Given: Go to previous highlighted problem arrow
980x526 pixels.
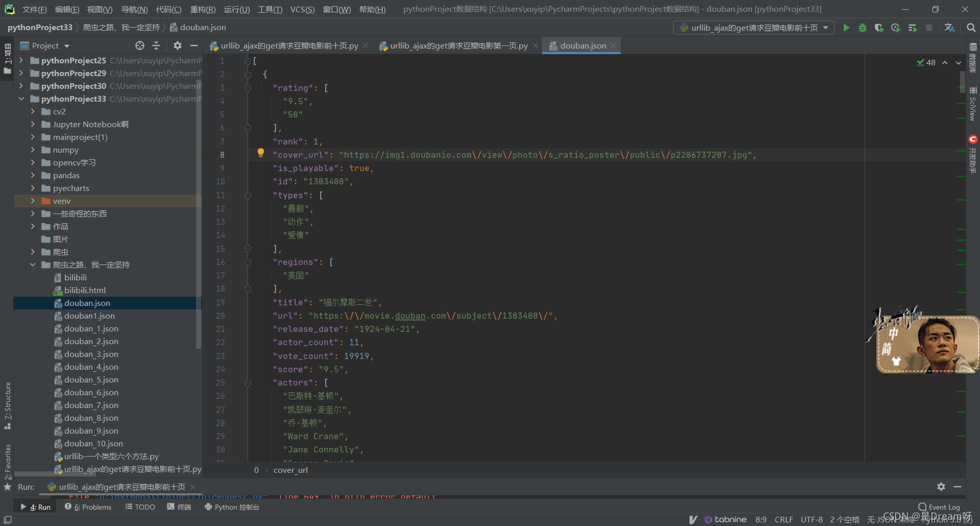Looking at the screenshot, I should [x=945, y=62].
